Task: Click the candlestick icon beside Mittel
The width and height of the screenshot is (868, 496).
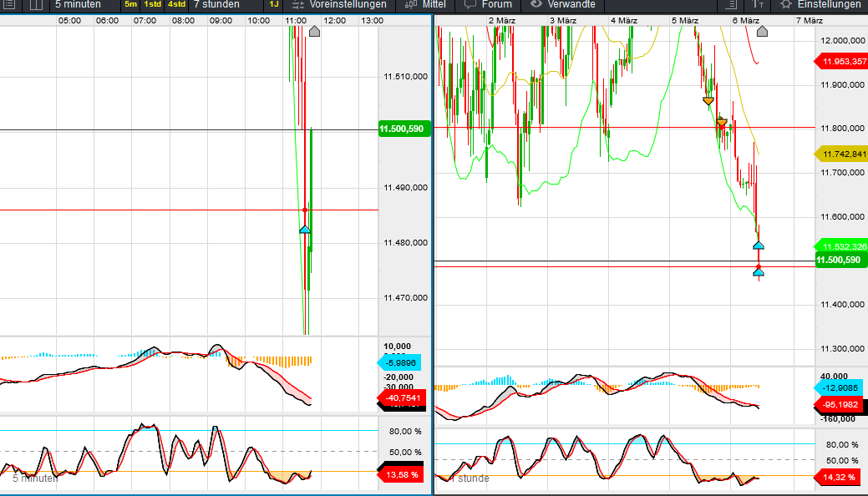Action: click(411, 4)
